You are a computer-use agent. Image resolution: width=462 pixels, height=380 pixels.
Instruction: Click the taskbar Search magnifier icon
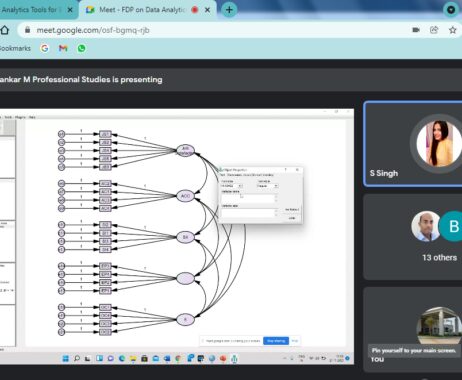[77, 359]
